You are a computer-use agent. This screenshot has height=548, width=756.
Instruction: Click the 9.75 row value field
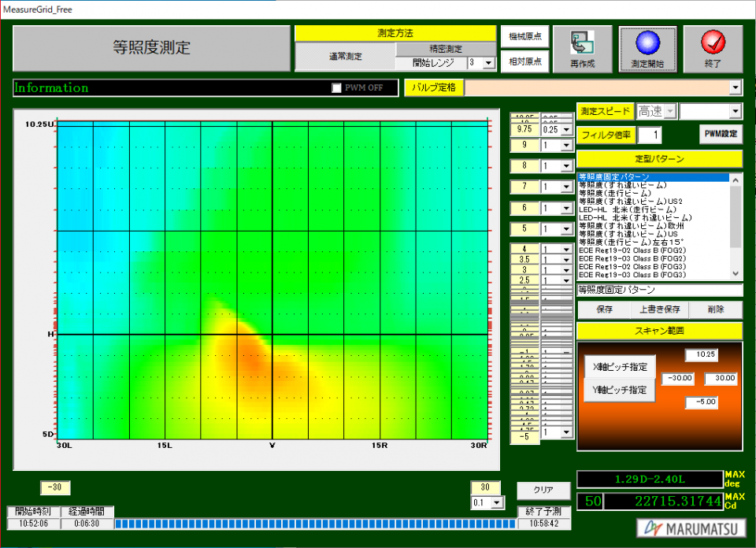click(524, 129)
